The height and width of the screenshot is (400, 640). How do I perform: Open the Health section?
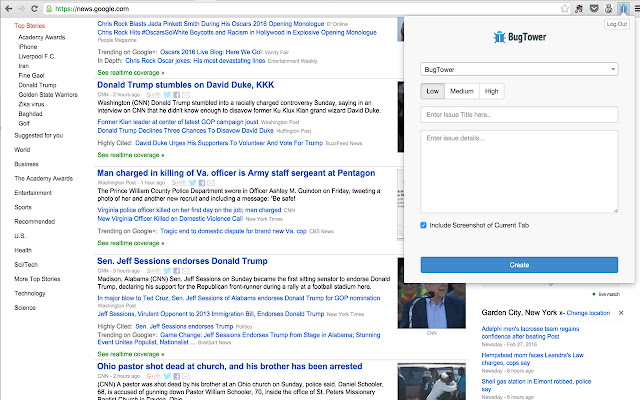pyautogui.click(x=23, y=250)
